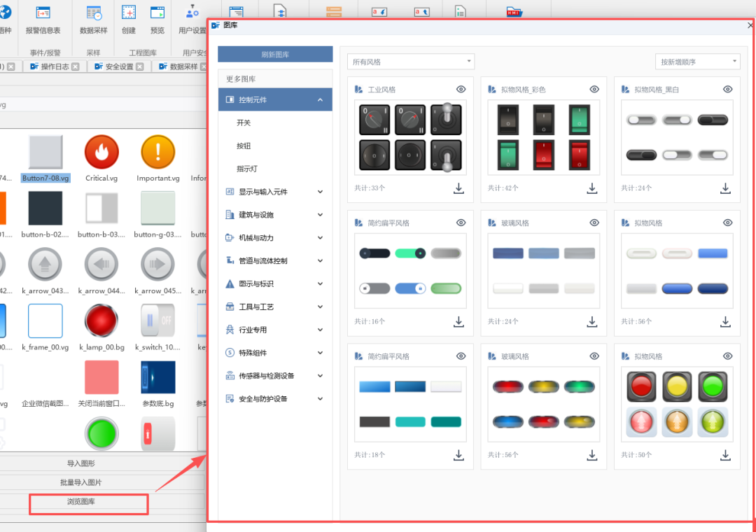
Task: Toggle preview eye for 拟物风格_黑白 card
Action: pos(728,90)
